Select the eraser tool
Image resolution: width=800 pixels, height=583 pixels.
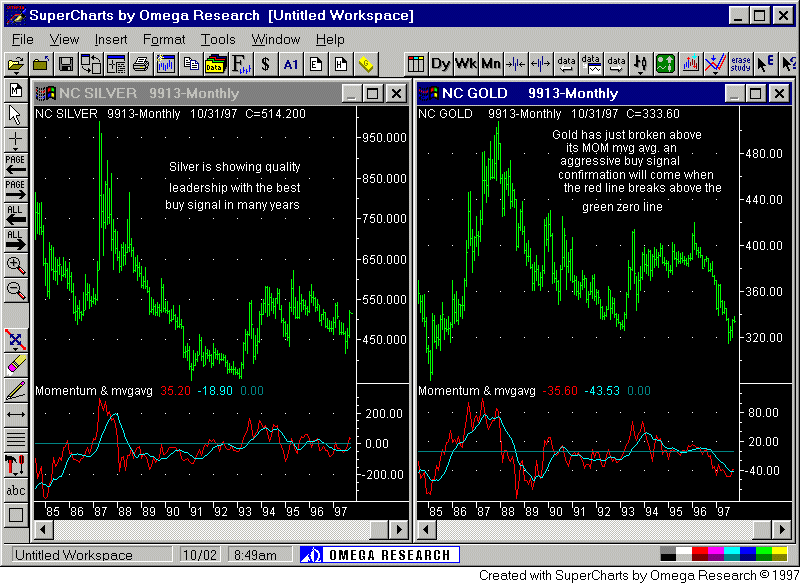pos(16,365)
